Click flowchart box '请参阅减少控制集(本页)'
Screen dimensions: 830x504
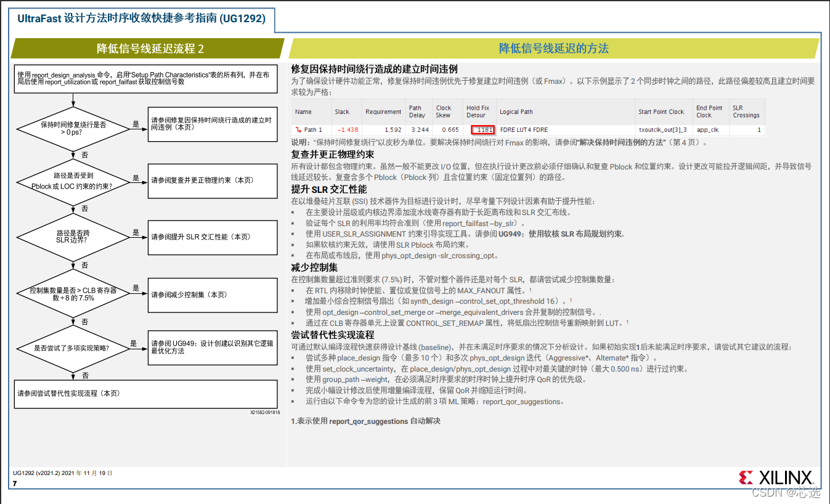[213, 295]
